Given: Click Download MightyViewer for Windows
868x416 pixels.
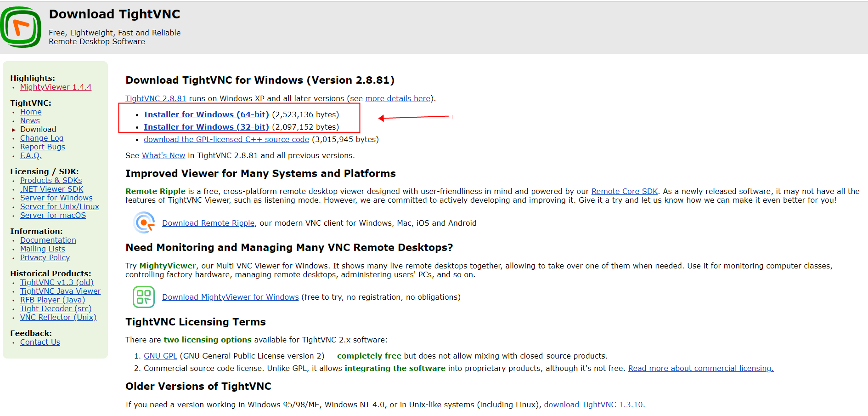Looking at the screenshot, I should [x=230, y=297].
